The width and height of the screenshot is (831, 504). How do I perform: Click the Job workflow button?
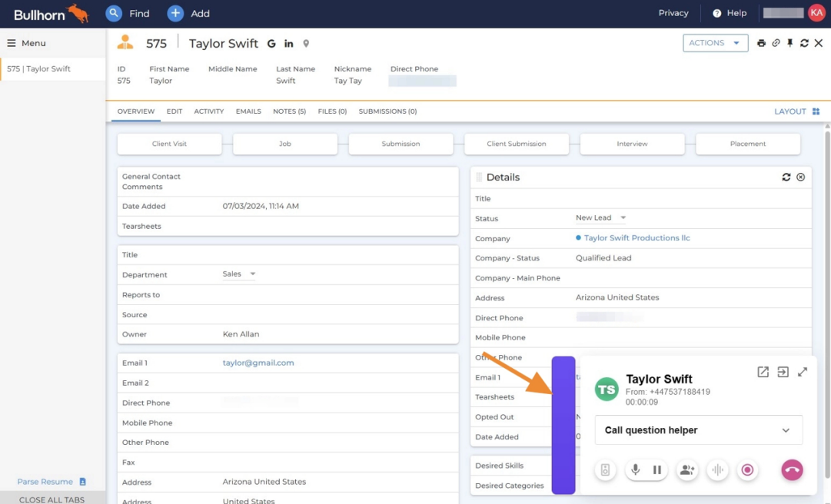point(285,144)
